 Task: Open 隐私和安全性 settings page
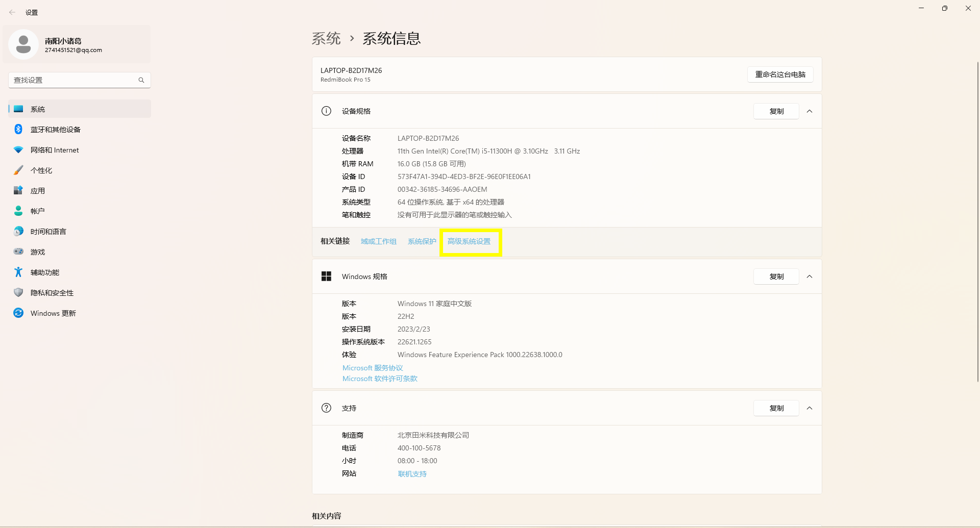pos(80,292)
